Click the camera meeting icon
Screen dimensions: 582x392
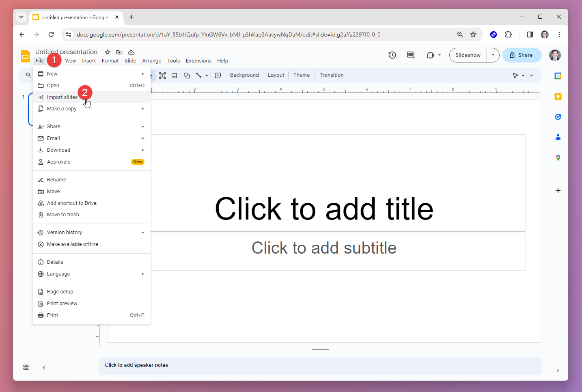tap(431, 55)
